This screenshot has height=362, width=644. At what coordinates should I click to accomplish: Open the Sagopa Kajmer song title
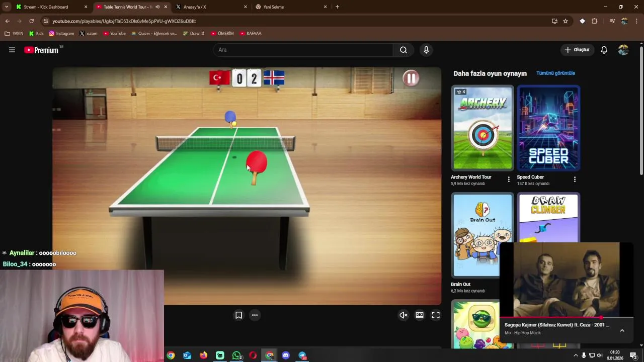click(x=557, y=325)
